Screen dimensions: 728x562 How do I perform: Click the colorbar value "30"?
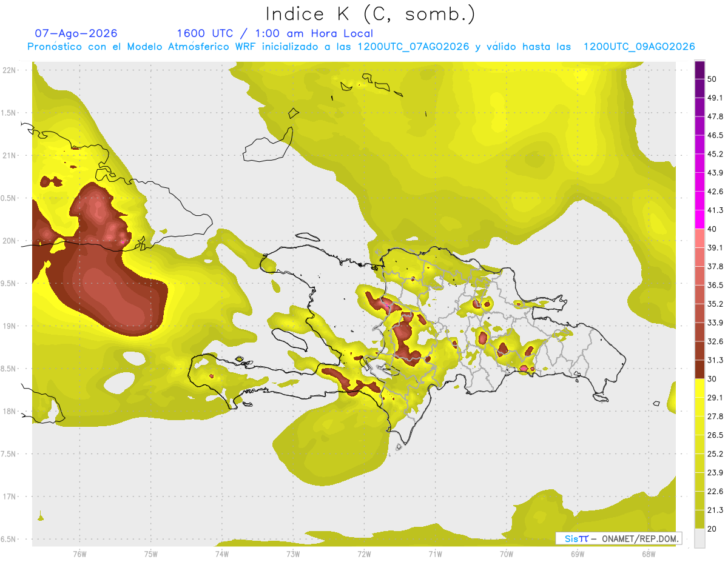(x=712, y=379)
